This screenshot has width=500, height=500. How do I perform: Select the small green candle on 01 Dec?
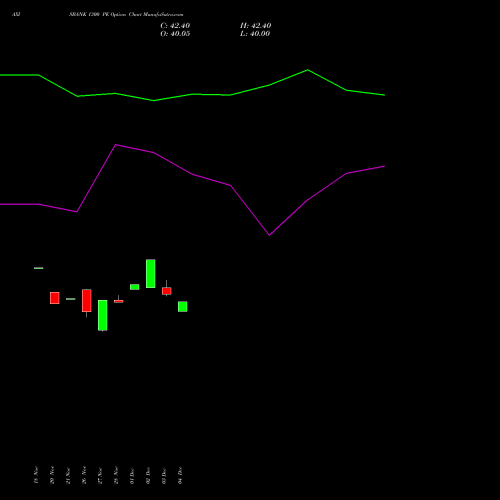(135, 287)
